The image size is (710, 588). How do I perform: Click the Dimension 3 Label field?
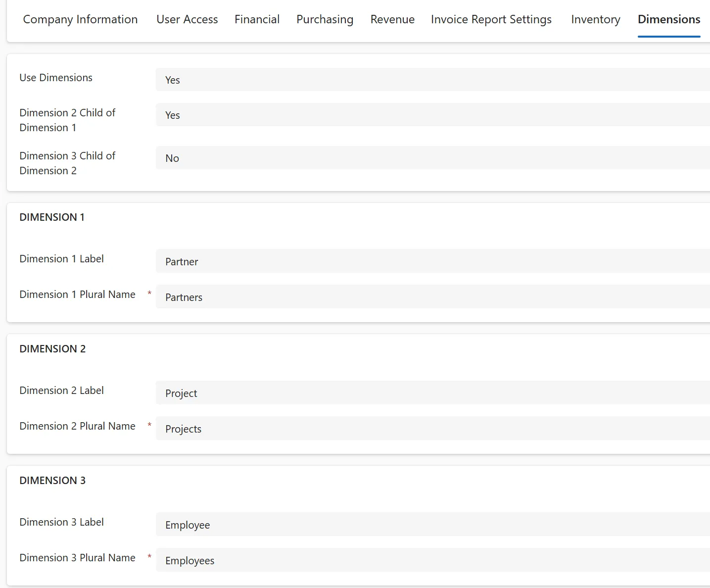(x=433, y=525)
